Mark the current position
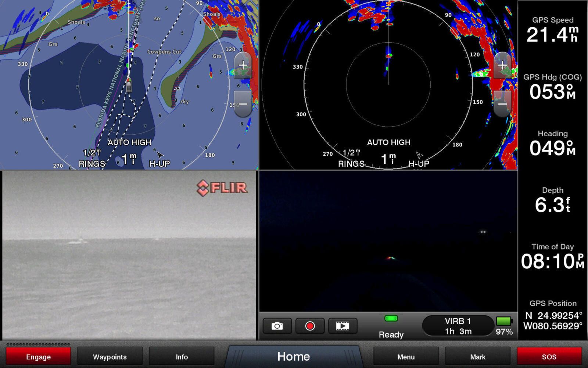The width and height of the screenshot is (588, 368). pos(477,357)
